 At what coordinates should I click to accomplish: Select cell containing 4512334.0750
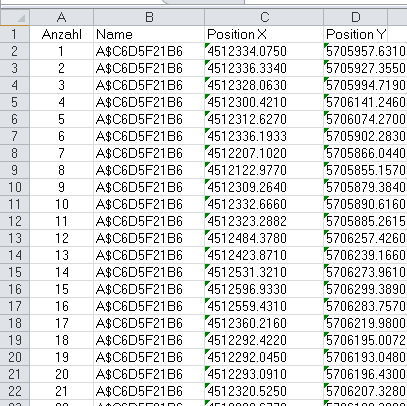click(x=264, y=51)
